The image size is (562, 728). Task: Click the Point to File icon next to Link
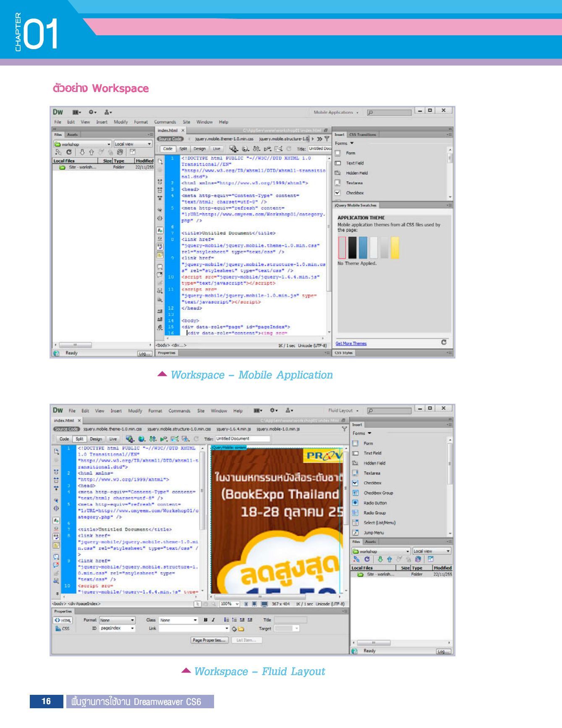pyautogui.click(x=234, y=629)
